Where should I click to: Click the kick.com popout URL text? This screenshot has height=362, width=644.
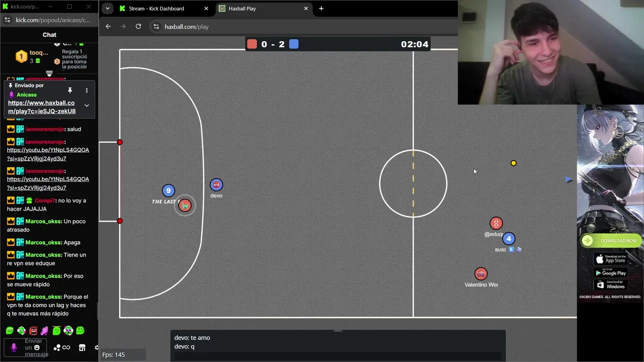point(53,20)
